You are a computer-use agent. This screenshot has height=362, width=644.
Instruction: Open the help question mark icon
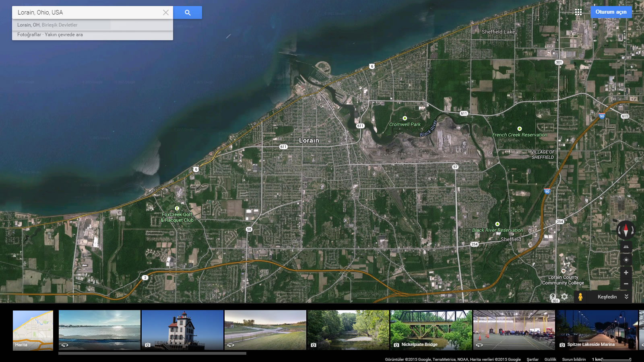coord(553,297)
